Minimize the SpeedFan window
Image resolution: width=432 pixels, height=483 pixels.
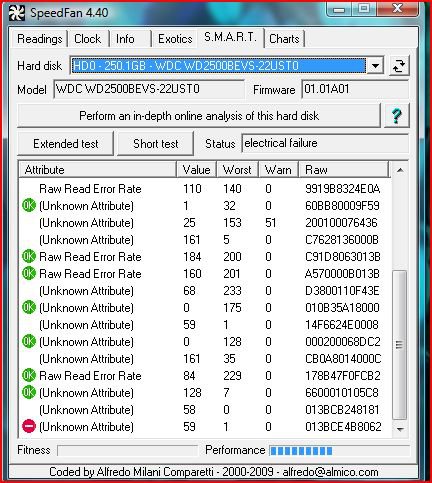point(339,9)
